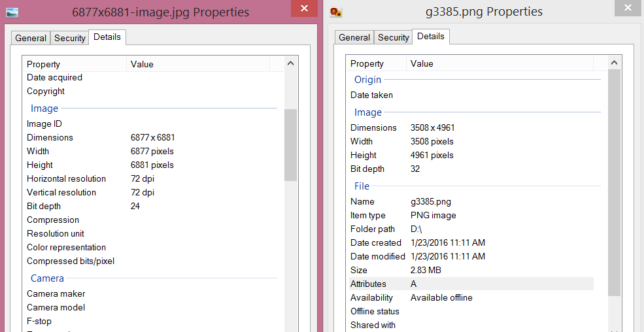The image size is (644, 332).
Task: Click the left window's vertical scrollbar thumb
Action: click(291, 144)
